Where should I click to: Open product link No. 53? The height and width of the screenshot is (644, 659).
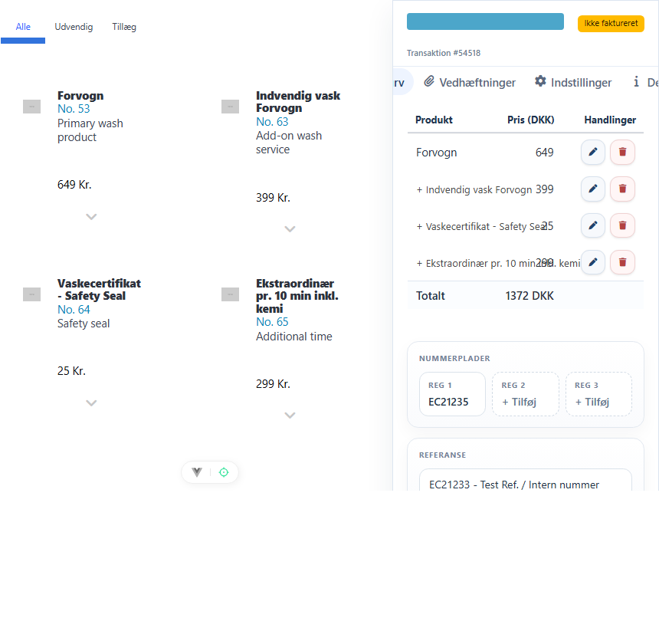74,109
